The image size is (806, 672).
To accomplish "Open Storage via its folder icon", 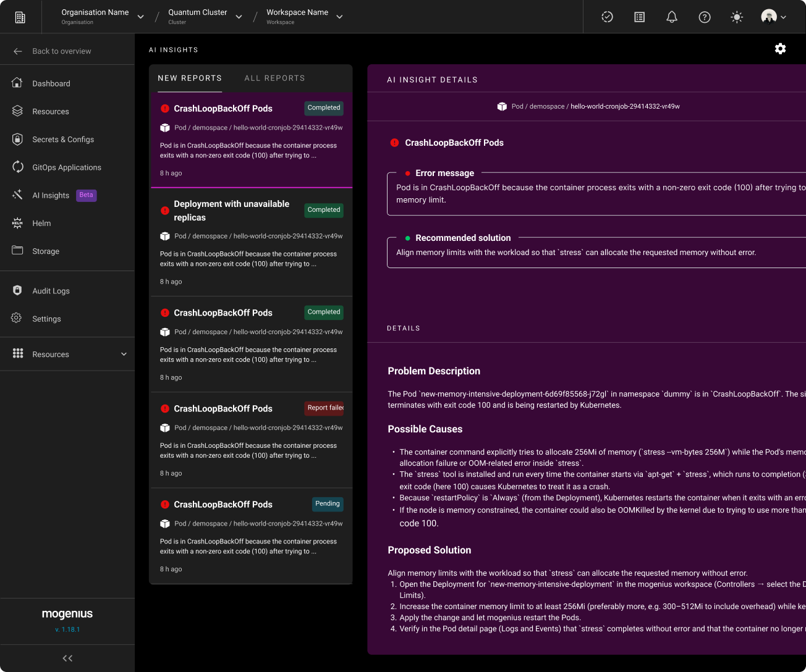I will [17, 251].
